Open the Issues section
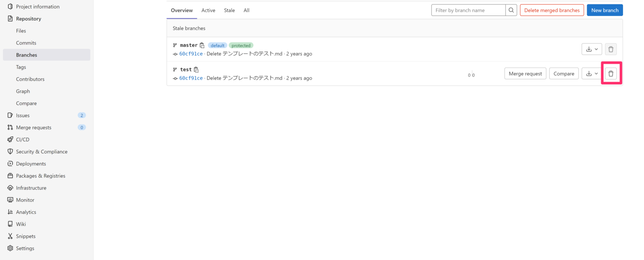 pyautogui.click(x=22, y=115)
